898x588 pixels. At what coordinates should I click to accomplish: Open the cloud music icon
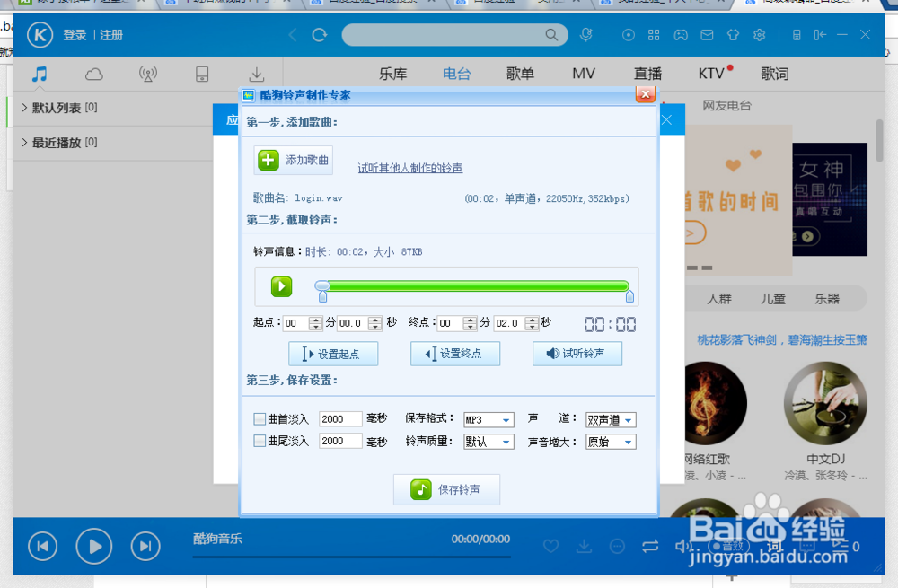click(x=94, y=74)
